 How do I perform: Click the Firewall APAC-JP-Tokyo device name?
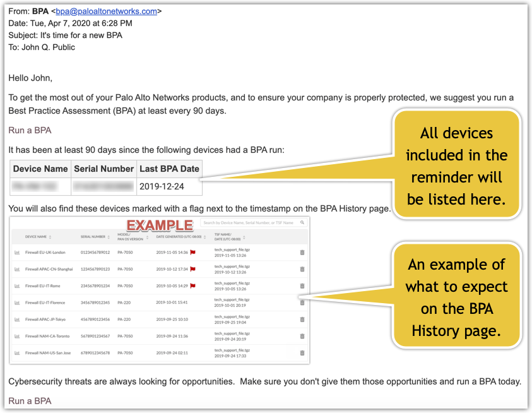[x=45, y=320]
